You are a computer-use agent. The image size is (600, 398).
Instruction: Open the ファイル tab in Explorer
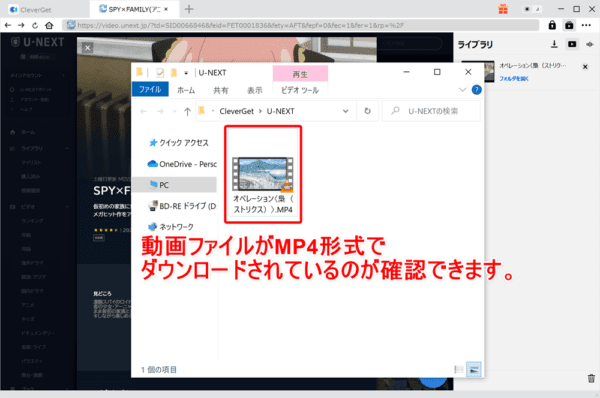coord(150,89)
